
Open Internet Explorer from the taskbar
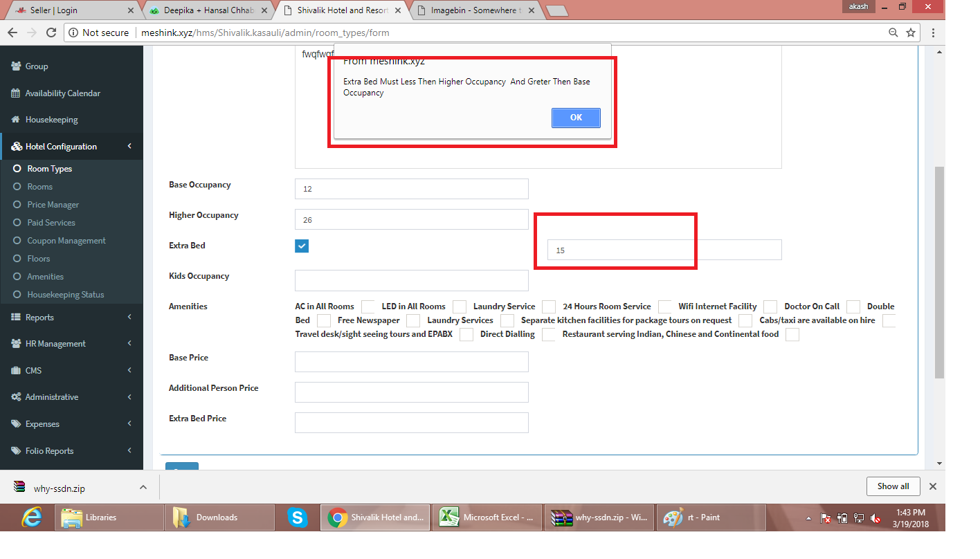31,517
